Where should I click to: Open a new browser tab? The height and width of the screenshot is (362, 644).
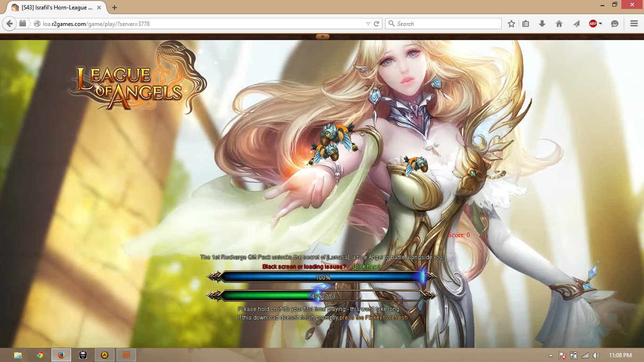point(114,8)
